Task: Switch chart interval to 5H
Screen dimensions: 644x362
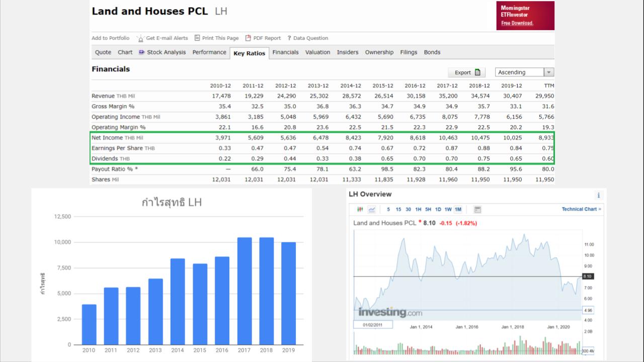Action: (428, 209)
